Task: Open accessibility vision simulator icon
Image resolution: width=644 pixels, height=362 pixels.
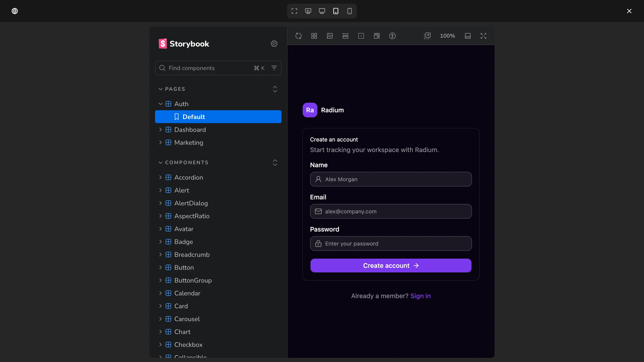Action: [392, 36]
